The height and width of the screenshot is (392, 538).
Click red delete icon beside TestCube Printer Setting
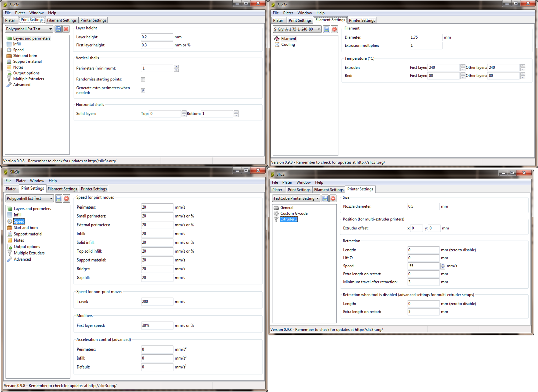[x=333, y=198]
